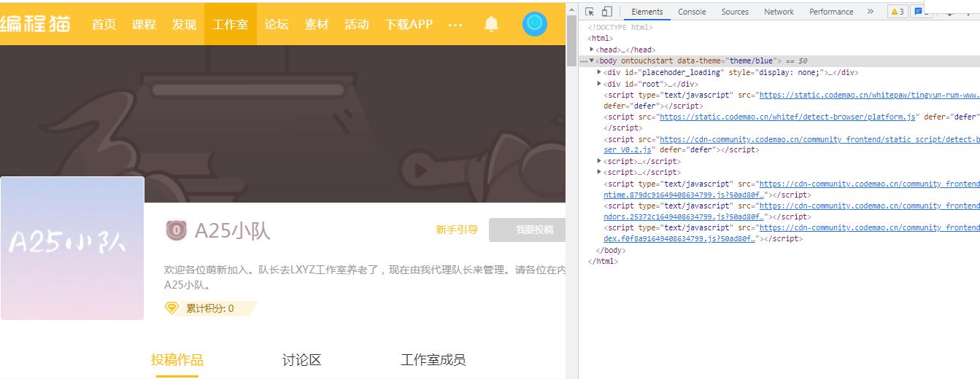Open the ntime.879dc script link

(x=683, y=195)
